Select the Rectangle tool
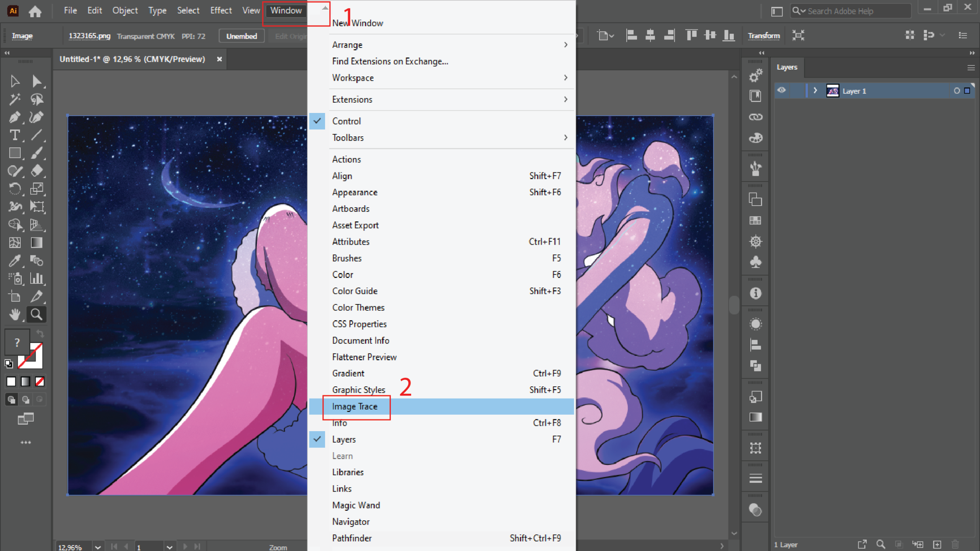Image resolution: width=980 pixels, height=551 pixels. click(15, 153)
